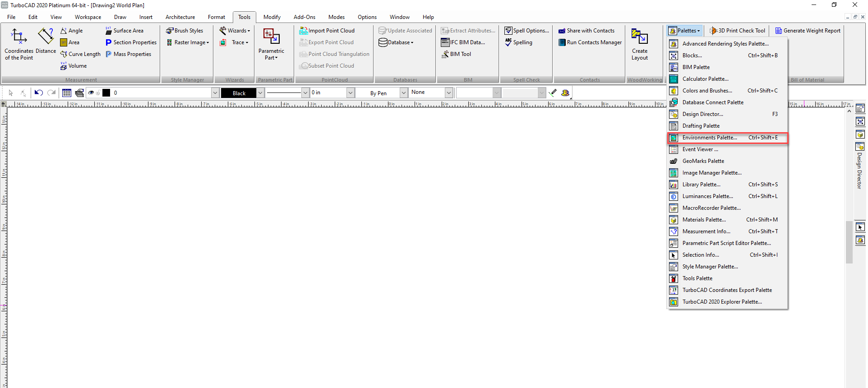Select Materials Palette... menu entry
Viewport: 868px width, 388px height.
(728, 220)
